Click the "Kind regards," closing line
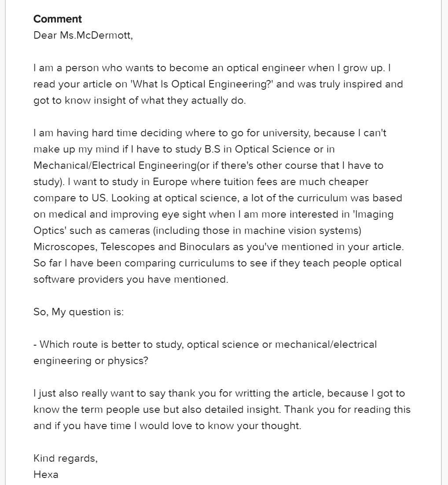 66,458
